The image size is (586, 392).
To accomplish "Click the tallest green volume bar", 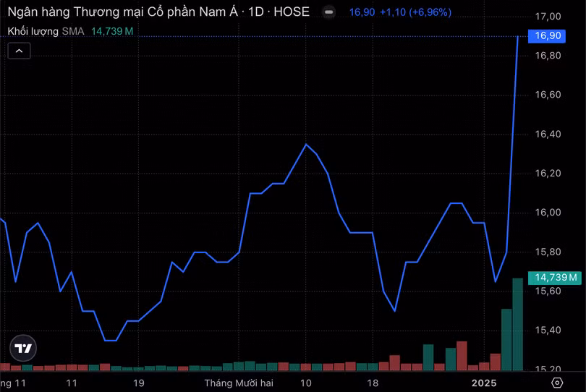I will point(517,324).
